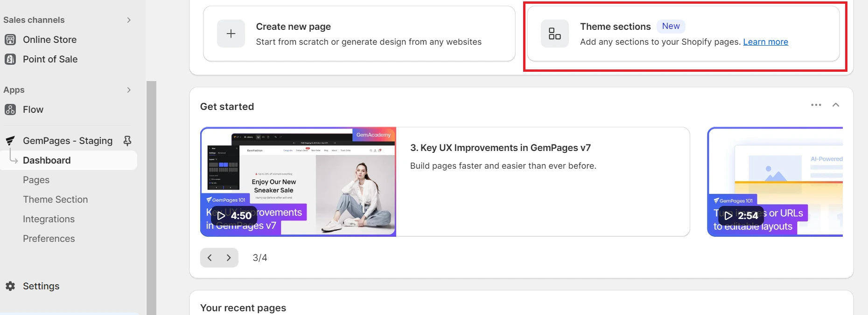Expand the Apps section chevron
868x315 pixels.
129,90
